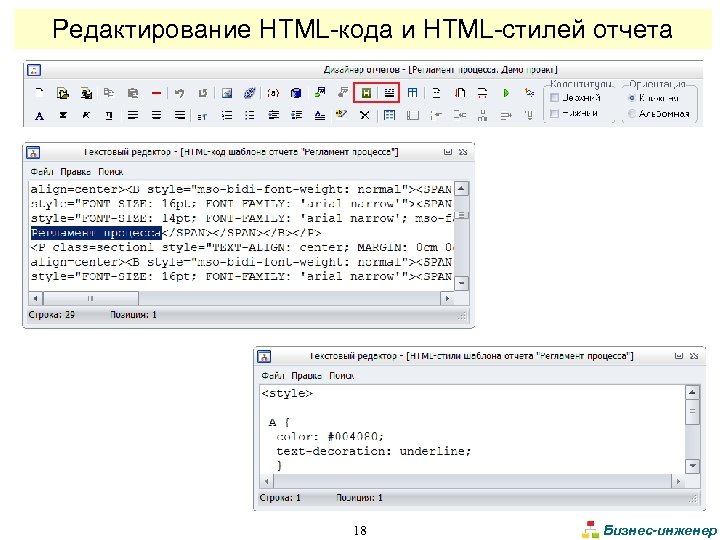Toggle italic K formatting icon
This screenshot has width=720, height=540.
pyautogui.click(x=86, y=116)
